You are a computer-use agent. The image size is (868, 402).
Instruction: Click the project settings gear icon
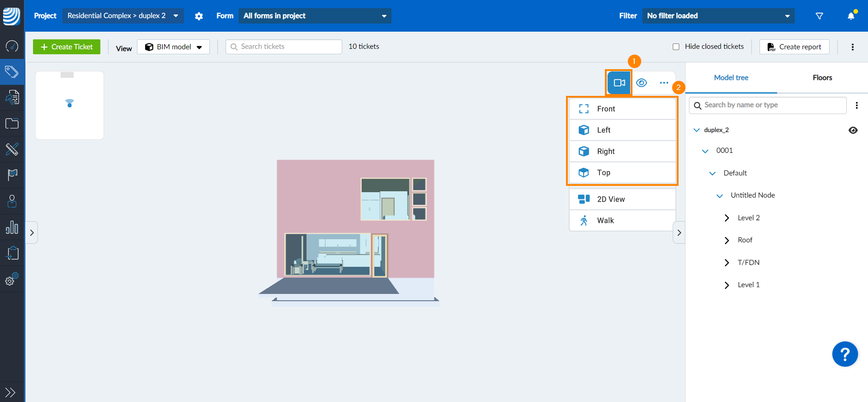tap(199, 16)
